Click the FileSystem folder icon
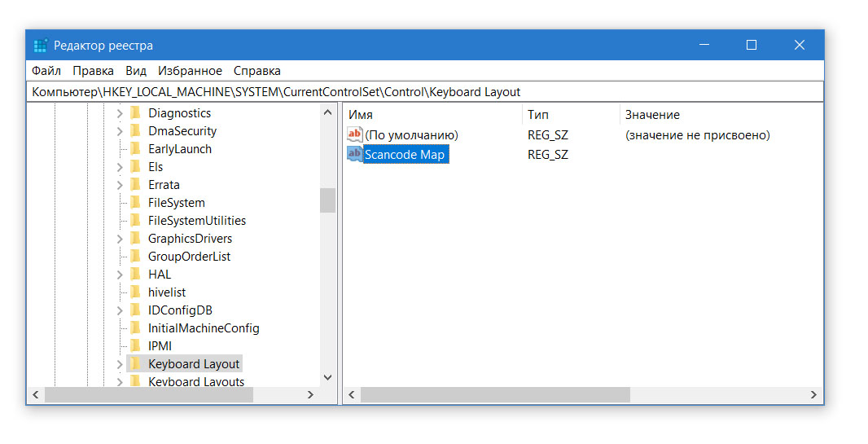This screenshot has height=444, width=868. point(135,203)
